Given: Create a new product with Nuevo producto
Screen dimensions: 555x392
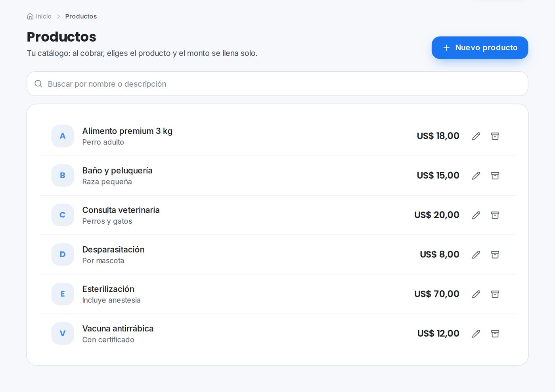Looking at the screenshot, I should [x=480, y=48].
